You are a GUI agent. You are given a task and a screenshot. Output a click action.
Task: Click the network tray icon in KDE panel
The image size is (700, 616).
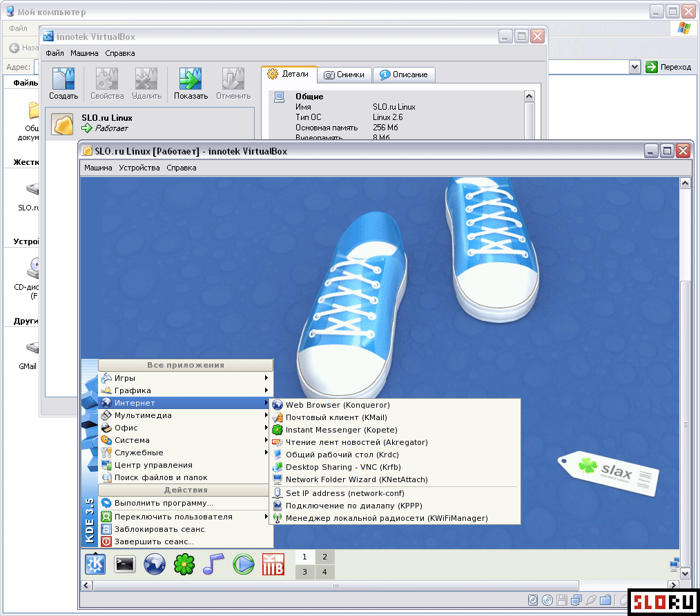pos(674,564)
